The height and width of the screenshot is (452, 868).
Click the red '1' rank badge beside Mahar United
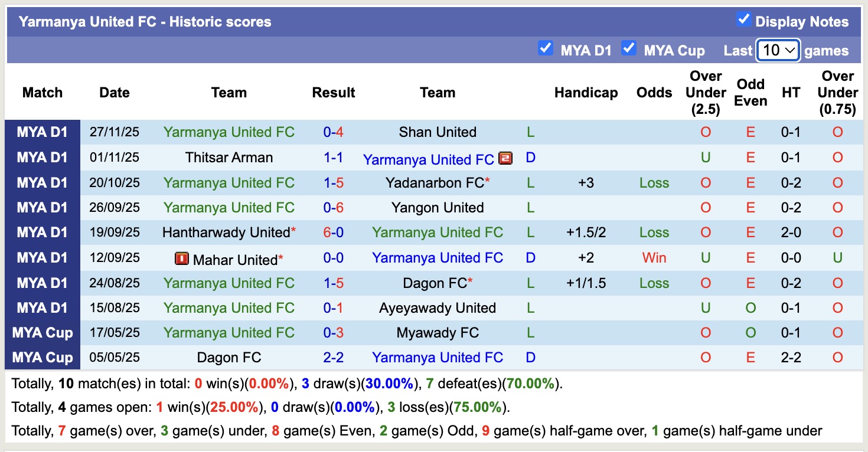pos(181,257)
